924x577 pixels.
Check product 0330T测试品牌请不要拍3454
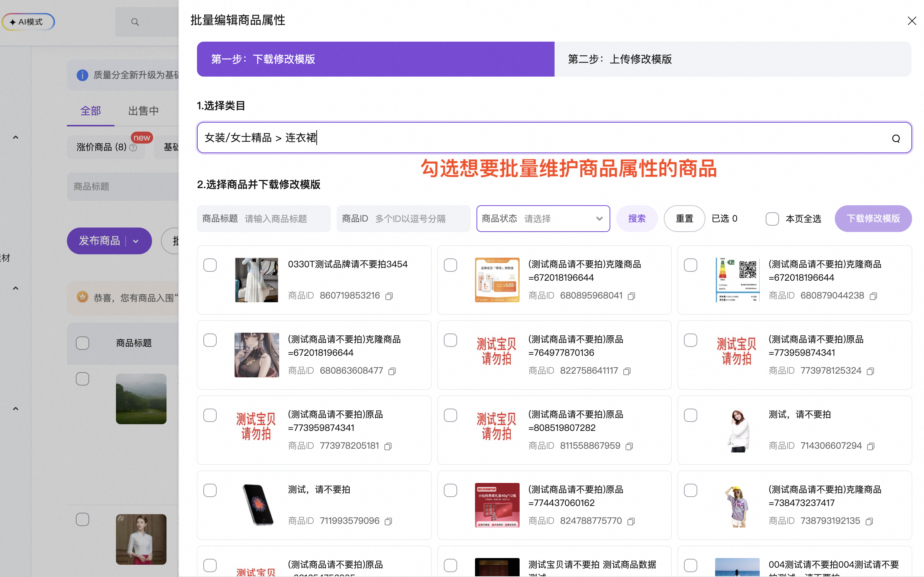(210, 265)
